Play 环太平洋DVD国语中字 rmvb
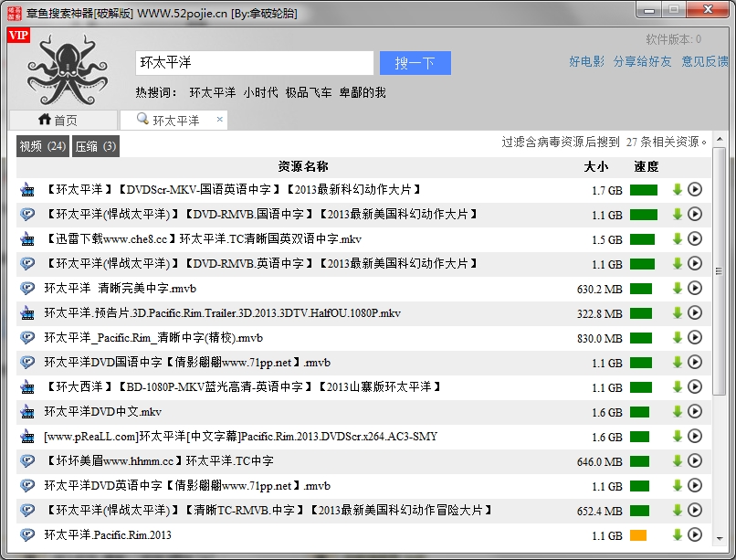Image resolution: width=736 pixels, height=560 pixels. pyautogui.click(x=695, y=363)
